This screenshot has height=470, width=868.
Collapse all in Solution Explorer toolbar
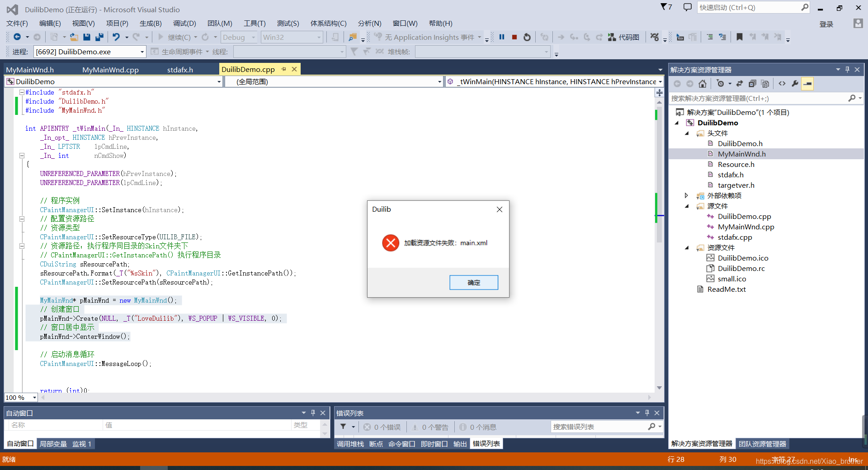(x=752, y=84)
